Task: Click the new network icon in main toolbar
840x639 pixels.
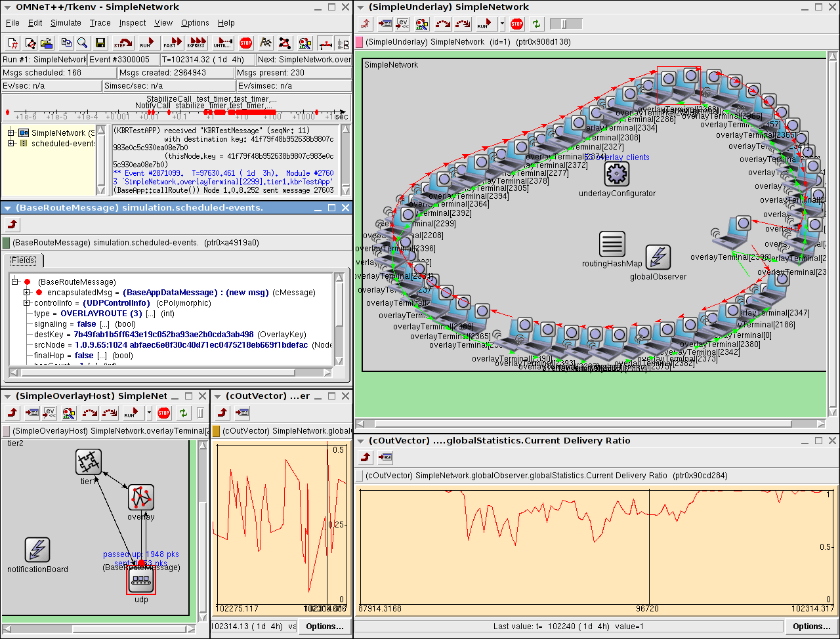Action: 30,43
